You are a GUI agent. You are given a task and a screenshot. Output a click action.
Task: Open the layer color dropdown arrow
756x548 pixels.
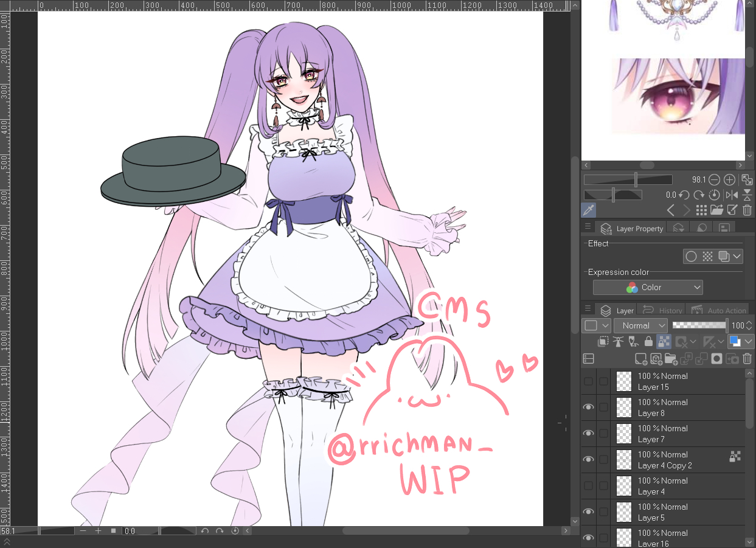pyautogui.click(x=748, y=342)
